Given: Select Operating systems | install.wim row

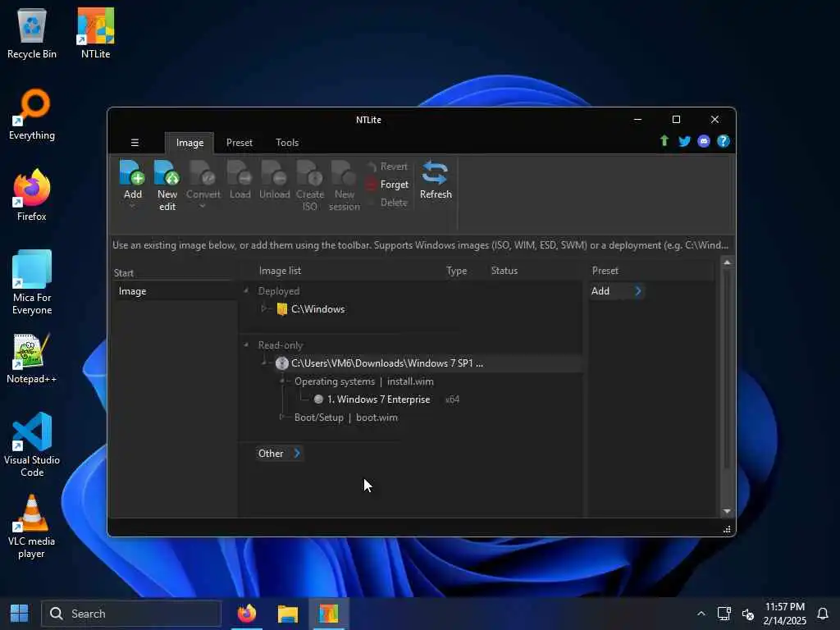Looking at the screenshot, I should click(x=363, y=381).
